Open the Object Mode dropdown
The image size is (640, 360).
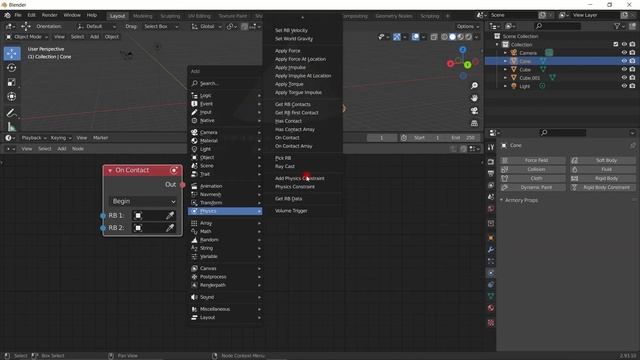(27, 37)
